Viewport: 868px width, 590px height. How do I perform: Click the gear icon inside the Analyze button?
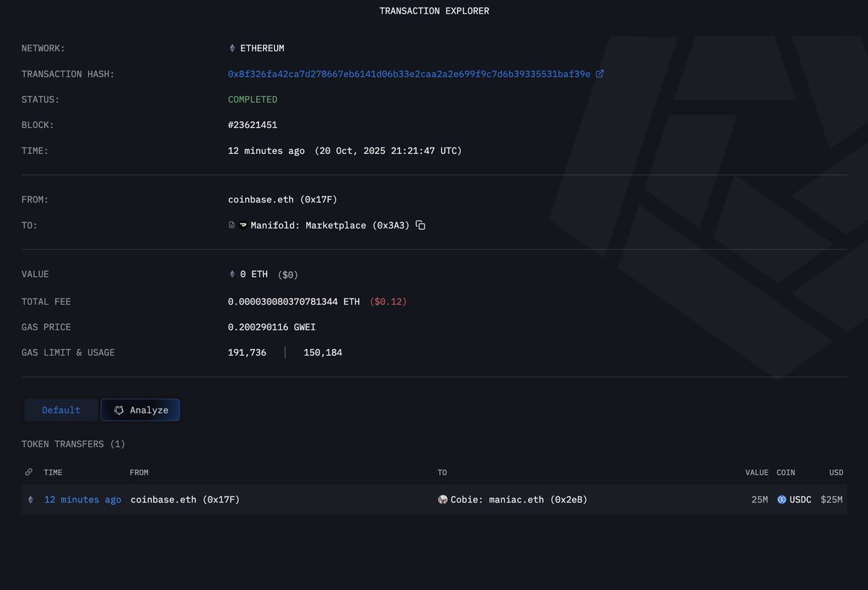pos(118,409)
